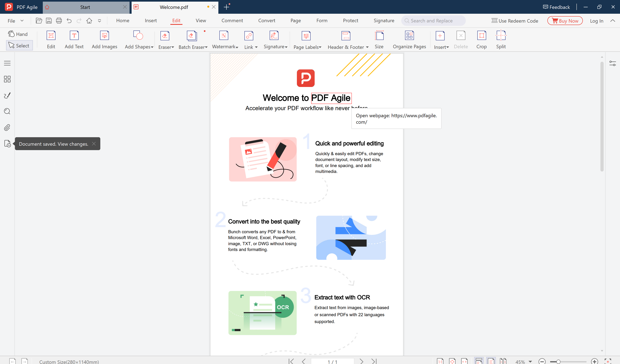Open the search sidebar panel
Screen dimensions: 620x364
tap(7, 111)
